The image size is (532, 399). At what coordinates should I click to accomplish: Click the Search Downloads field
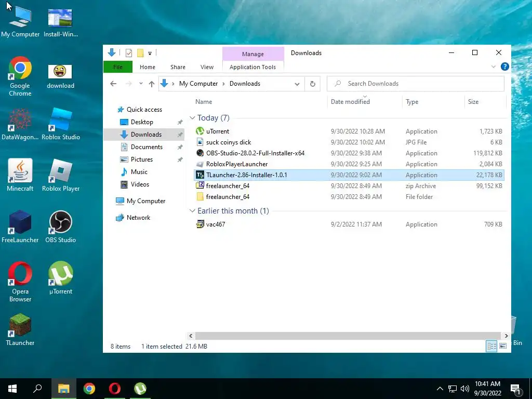click(x=415, y=84)
